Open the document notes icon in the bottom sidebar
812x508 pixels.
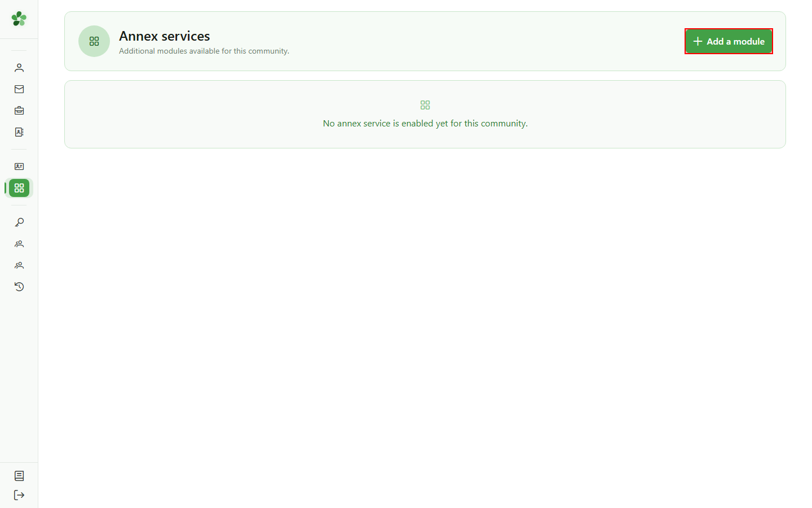pyautogui.click(x=19, y=476)
